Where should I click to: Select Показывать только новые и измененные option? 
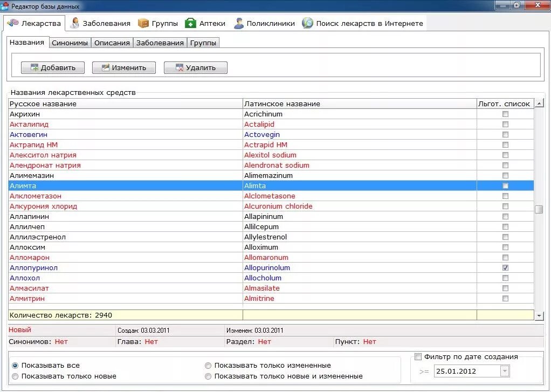(x=208, y=376)
